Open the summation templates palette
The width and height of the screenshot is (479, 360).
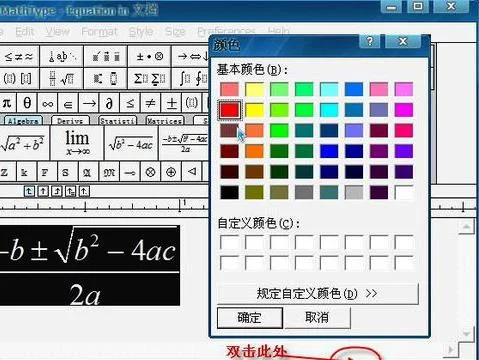pyautogui.click(x=149, y=79)
